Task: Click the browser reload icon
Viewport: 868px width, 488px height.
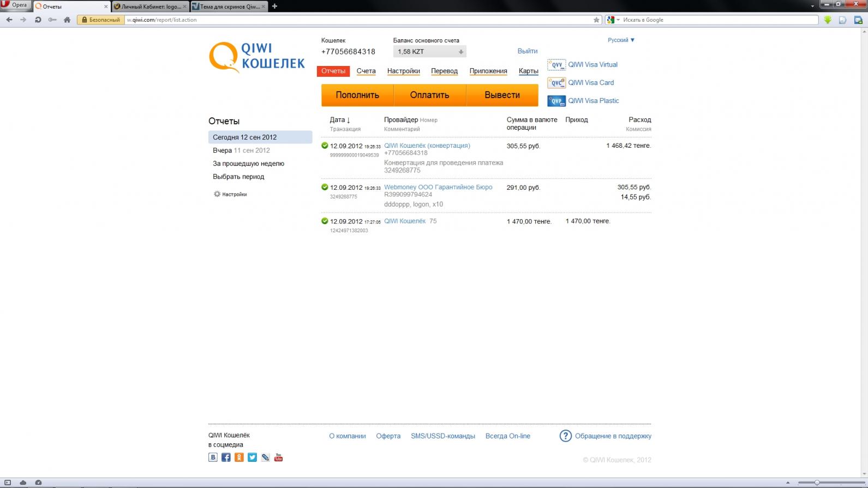Action: pyautogui.click(x=38, y=20)
